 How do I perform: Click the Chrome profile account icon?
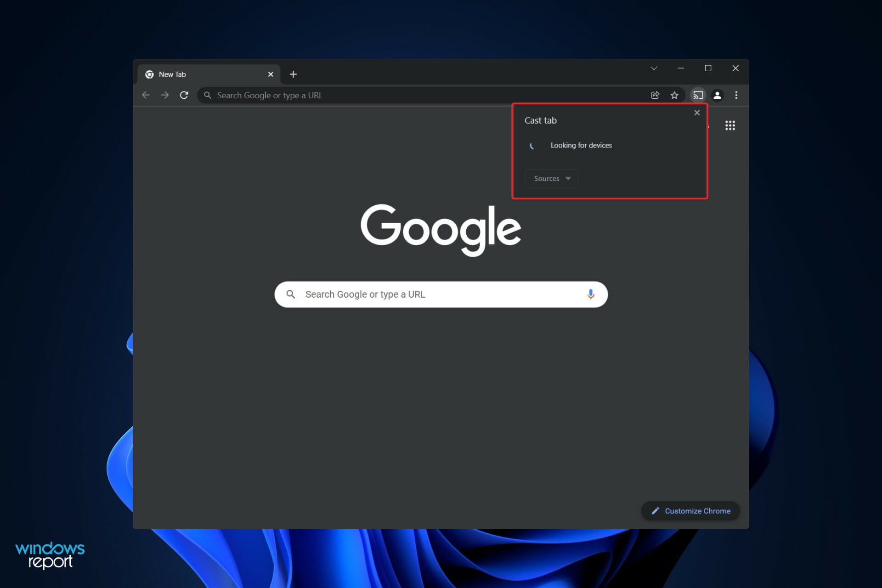(717, 95)
